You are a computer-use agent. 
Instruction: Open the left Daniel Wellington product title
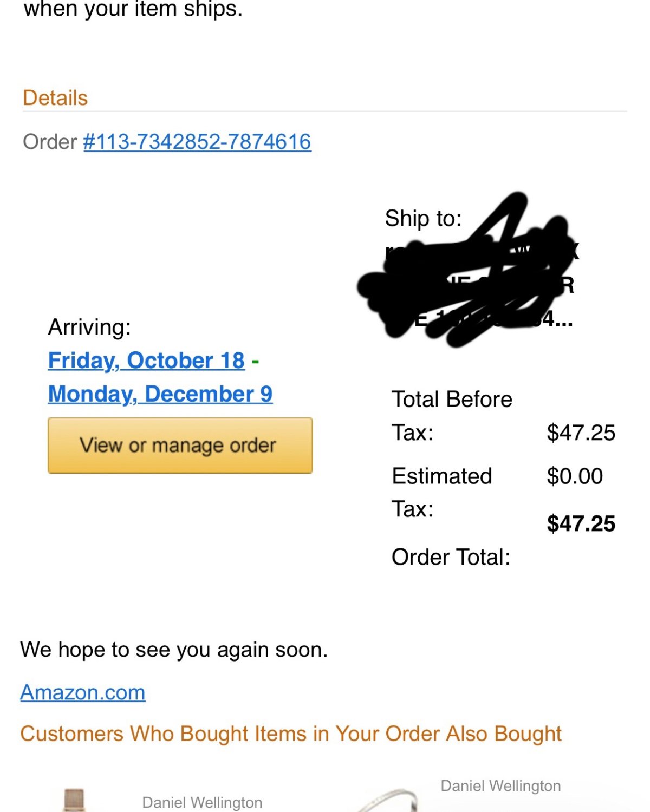(x=202, y=802)
